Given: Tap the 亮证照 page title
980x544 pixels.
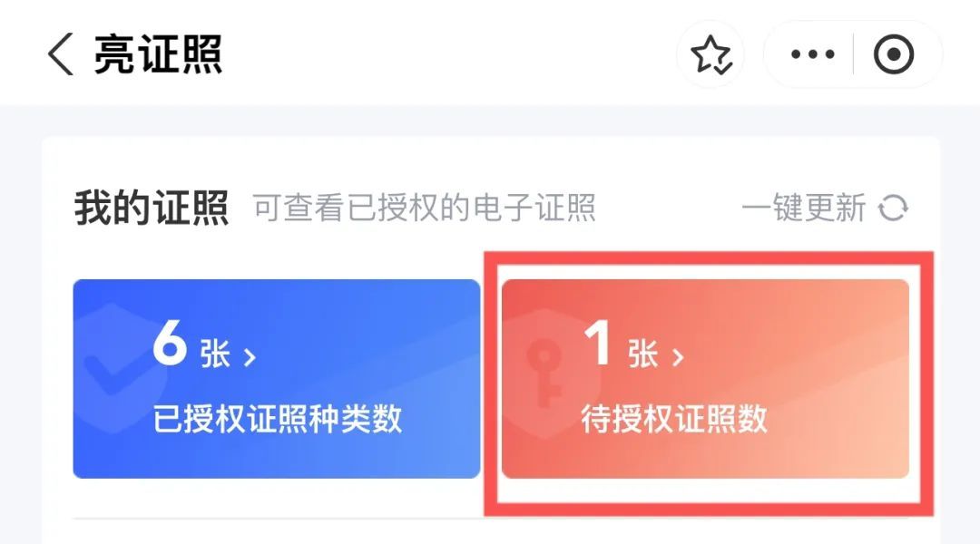Looking at the screenshot, I should click(x=158, y=54).
